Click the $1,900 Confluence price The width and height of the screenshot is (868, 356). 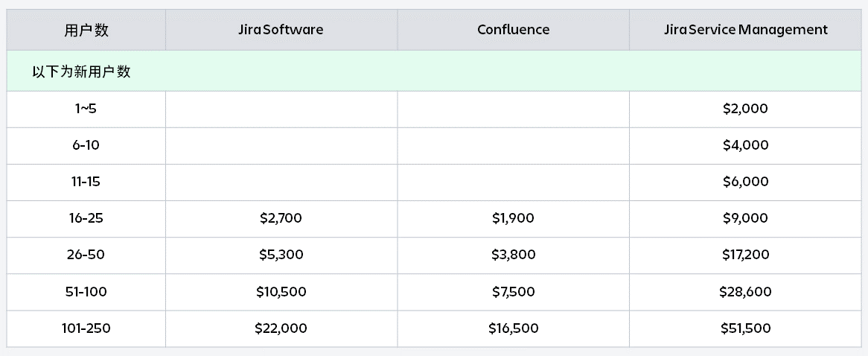[513, 219]
